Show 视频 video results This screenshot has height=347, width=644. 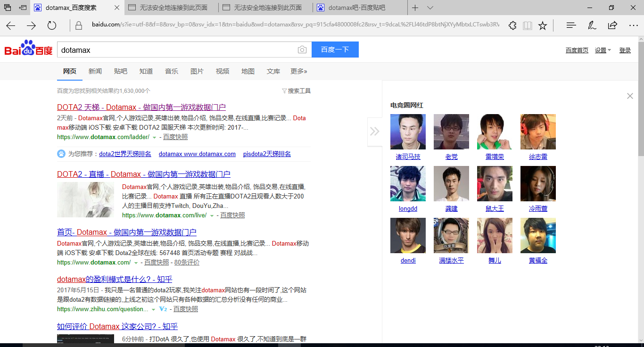point(223,71)
